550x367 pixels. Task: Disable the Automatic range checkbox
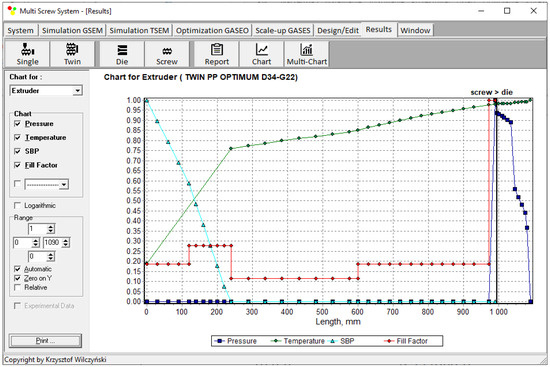tap(17, 269)
